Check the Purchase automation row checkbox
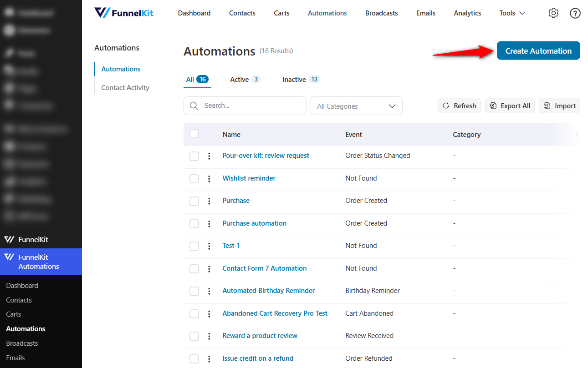 [194, 224]
